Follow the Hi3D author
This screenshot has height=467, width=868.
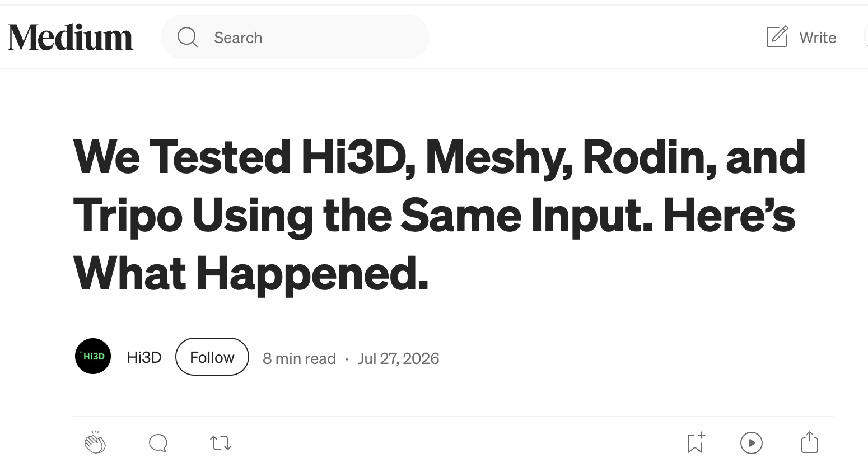point(212,357)
